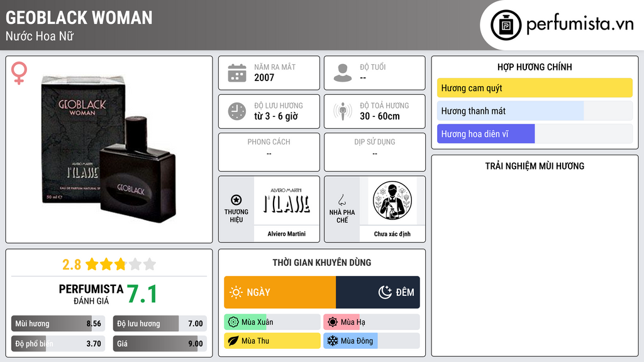Viewport: 644px width, 362px height.
Task: Open the perfumista.vn site link
Action: (579, 24)
